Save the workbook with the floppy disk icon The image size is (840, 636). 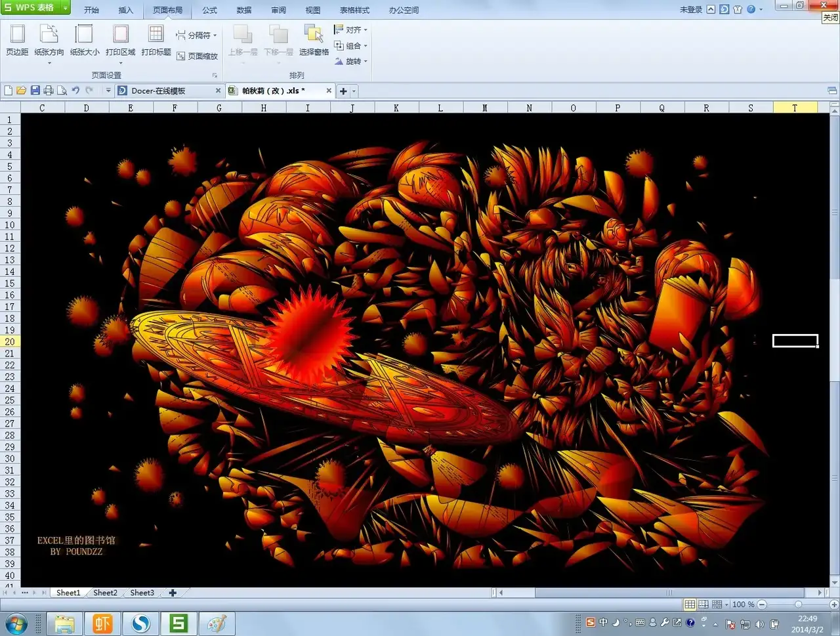tap(35, 91)
